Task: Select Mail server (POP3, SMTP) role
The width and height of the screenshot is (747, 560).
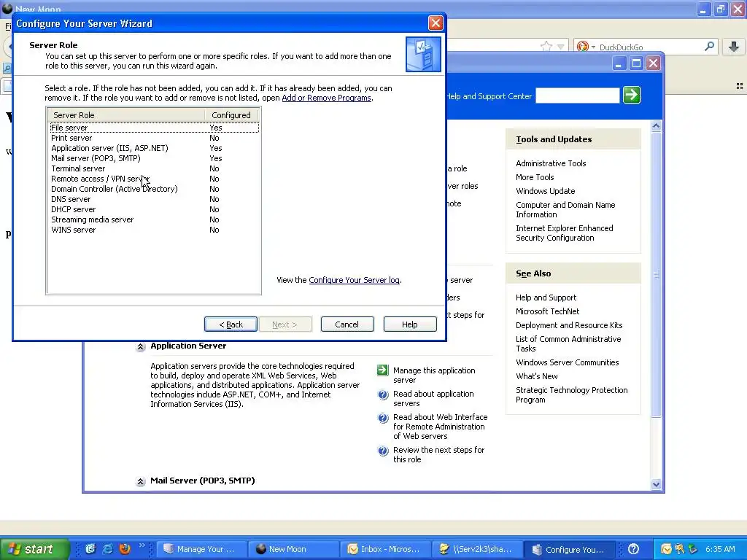Action: point(154,158)
